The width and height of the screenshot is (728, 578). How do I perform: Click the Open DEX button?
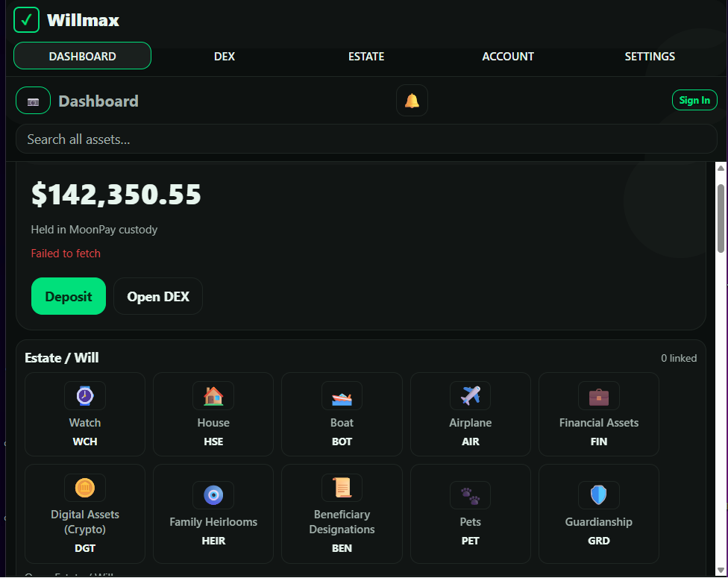tap(158, 296)
